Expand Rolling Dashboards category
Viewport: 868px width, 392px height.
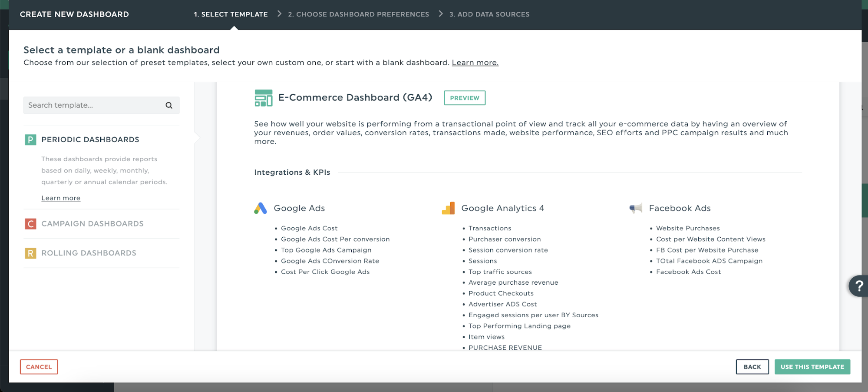point(89,253)
